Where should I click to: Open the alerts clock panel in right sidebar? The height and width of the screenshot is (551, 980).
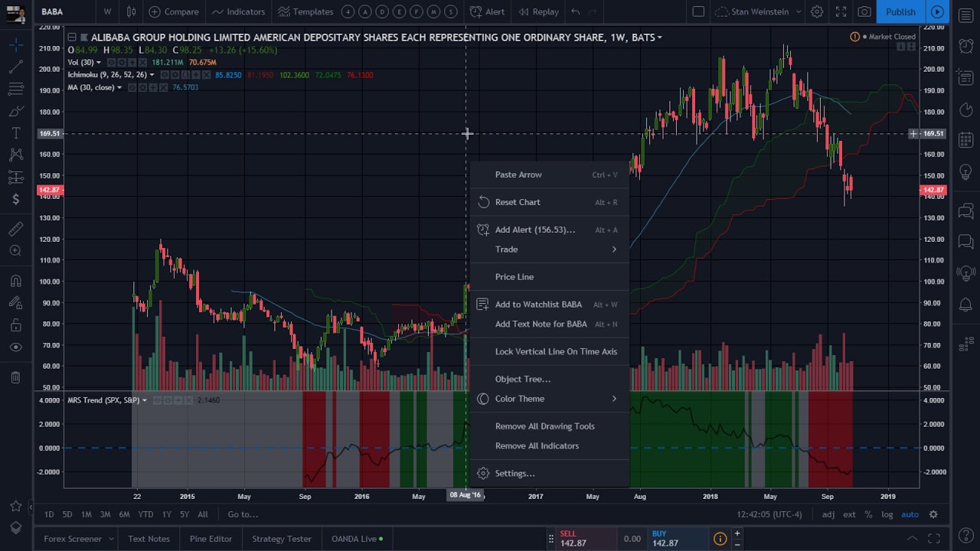pyautogui.click(x=965, y=47)
